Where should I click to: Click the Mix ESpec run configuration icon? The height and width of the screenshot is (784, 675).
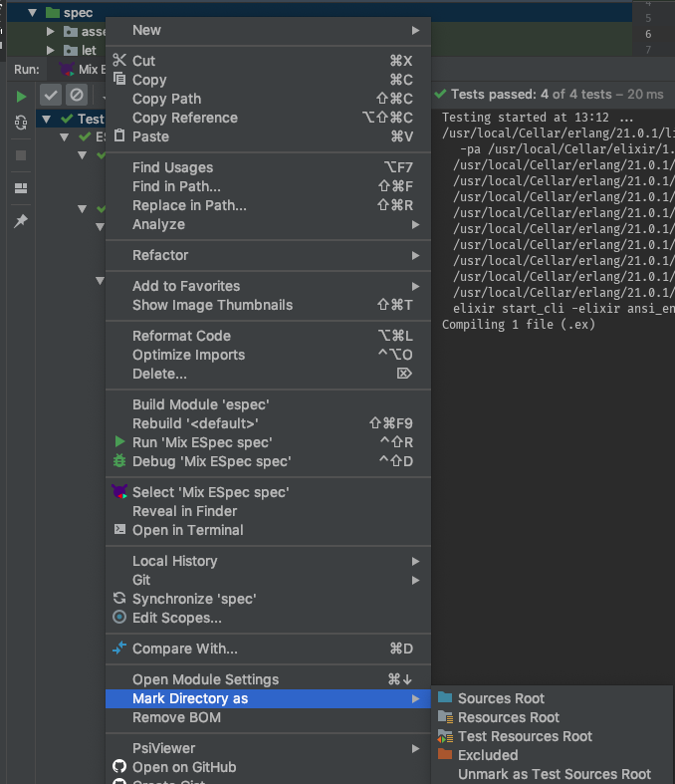67,69
